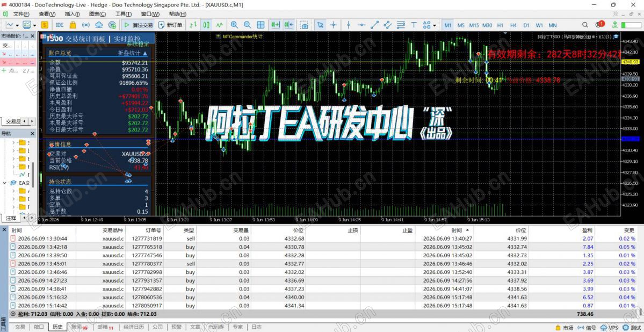Open the 插入(I) menu
Viewport: 644px width, 332px height.
[73, 14]
